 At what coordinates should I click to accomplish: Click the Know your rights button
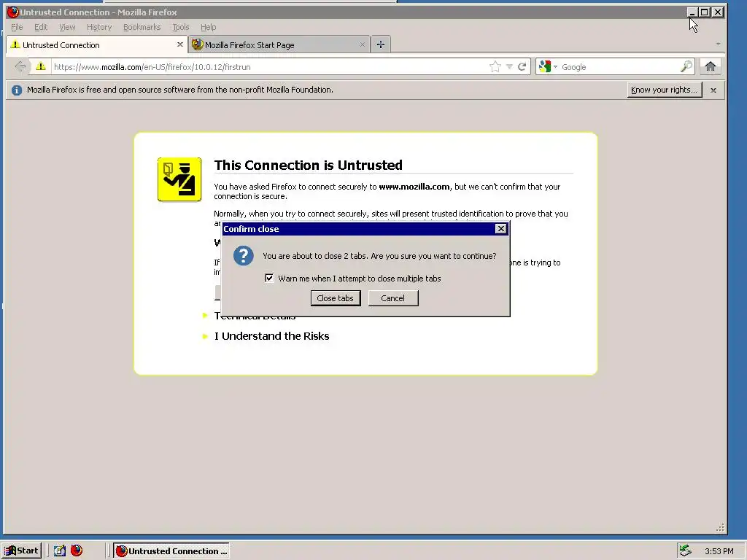(x=664, y=90)
